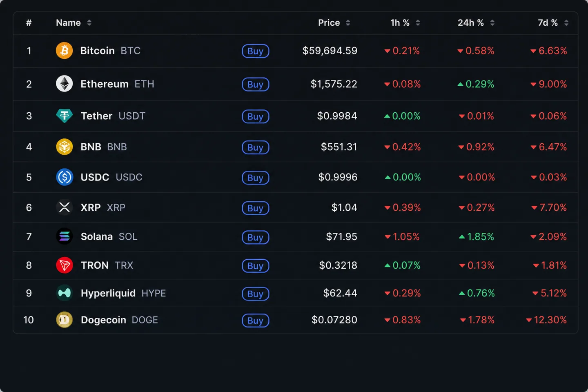Click Buy button for Solana

[255, 237]
